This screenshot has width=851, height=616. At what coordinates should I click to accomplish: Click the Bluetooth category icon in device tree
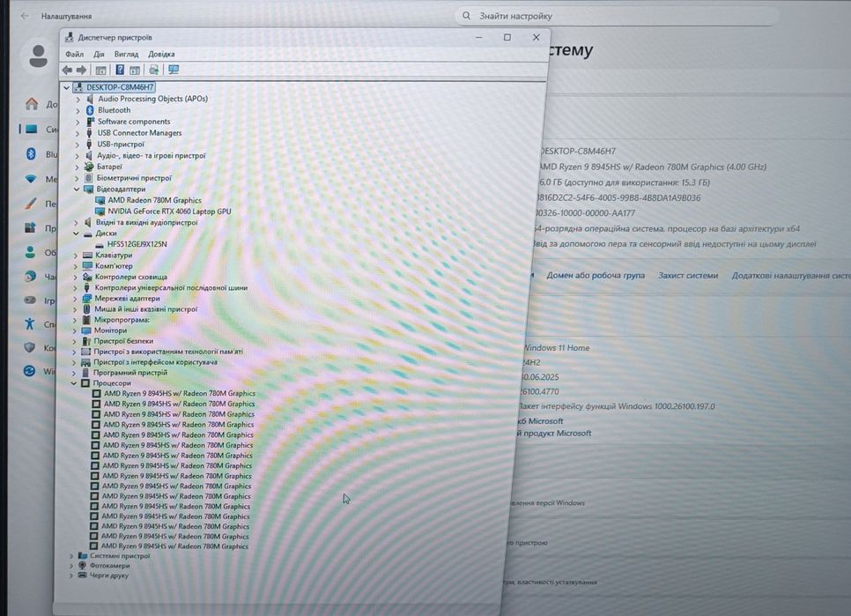coord(90,110)
